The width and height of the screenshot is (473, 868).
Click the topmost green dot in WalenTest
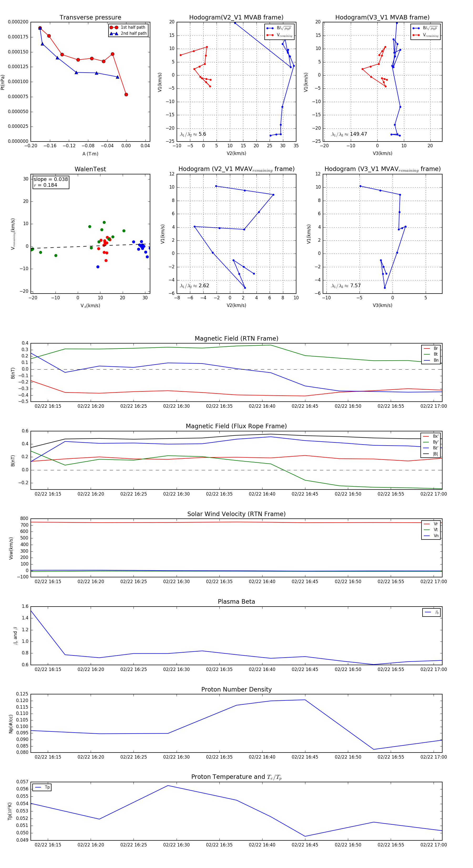pyautogui.click(x=104, y=222)
